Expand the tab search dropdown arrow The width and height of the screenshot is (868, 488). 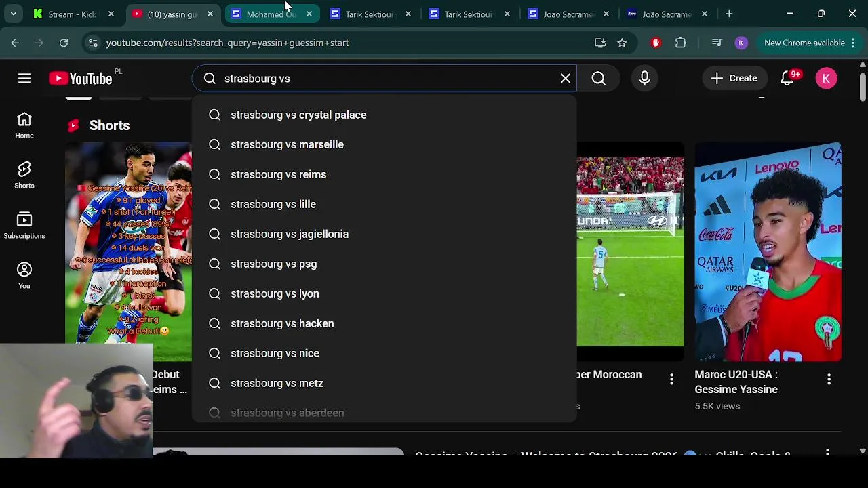point(13,14)
